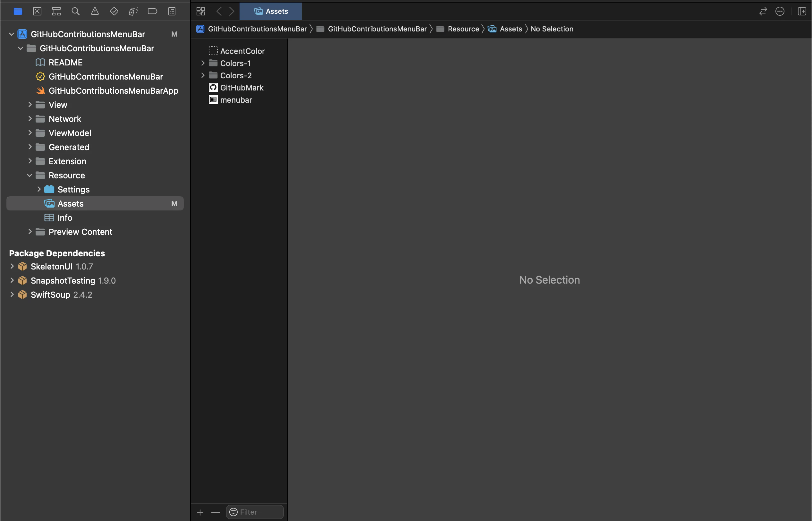Open the Breakpoint navigator
Image resolution: width=812 pixels, height=521 pixels.
tap(153, 11)
